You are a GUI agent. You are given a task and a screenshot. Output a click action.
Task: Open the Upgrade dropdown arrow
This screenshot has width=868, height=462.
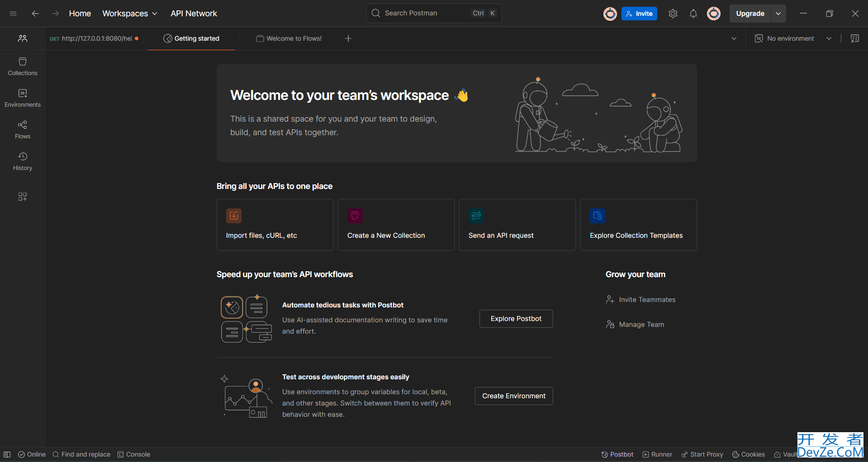778,14
